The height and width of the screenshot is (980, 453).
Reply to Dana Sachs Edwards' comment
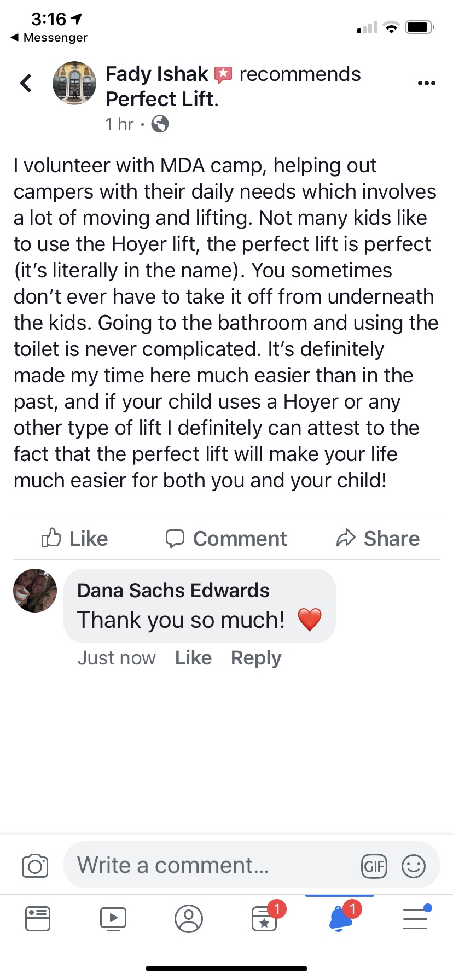[x=256, y=658]
